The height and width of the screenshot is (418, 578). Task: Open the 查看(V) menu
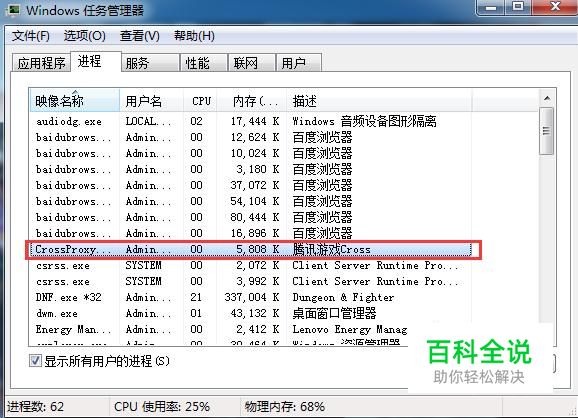[x=139, y=36]
